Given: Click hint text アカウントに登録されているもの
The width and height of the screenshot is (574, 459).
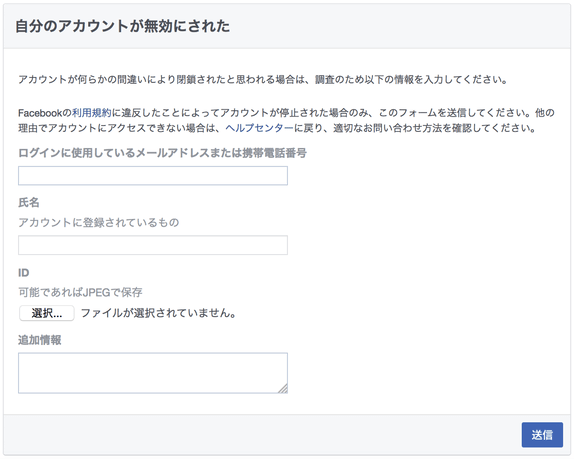Looking at the screenshot, I should tap(98, 222).
